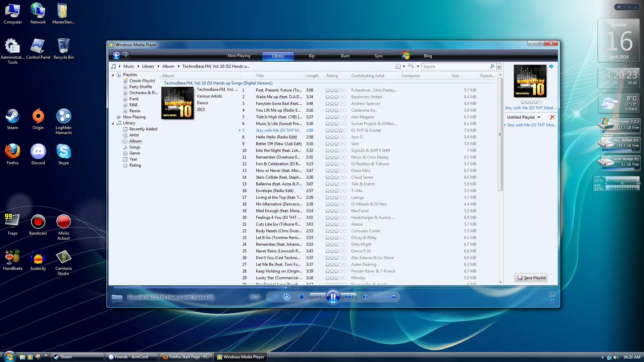Open the Party Shuffle playlist
The image size is (644, 362).
tap(141, 87)
